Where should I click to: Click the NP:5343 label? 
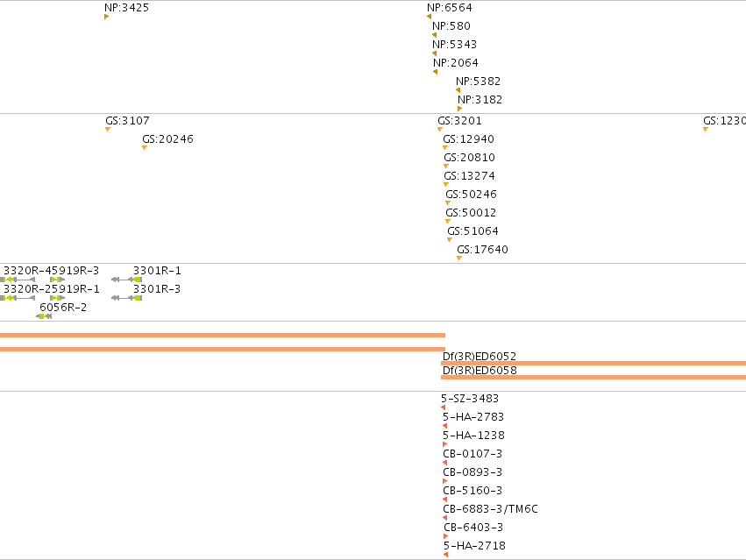tap(454, 44)
